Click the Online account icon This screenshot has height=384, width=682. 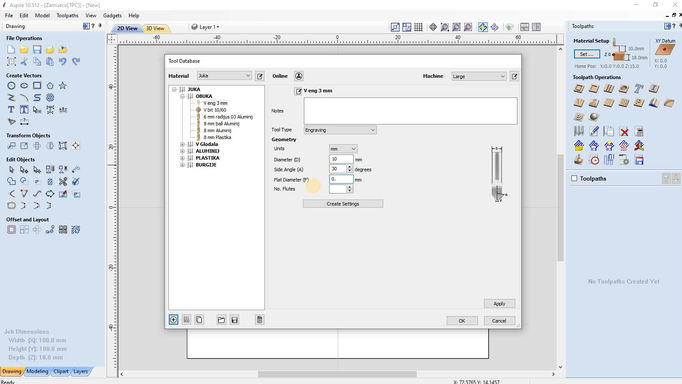(299, 76)
